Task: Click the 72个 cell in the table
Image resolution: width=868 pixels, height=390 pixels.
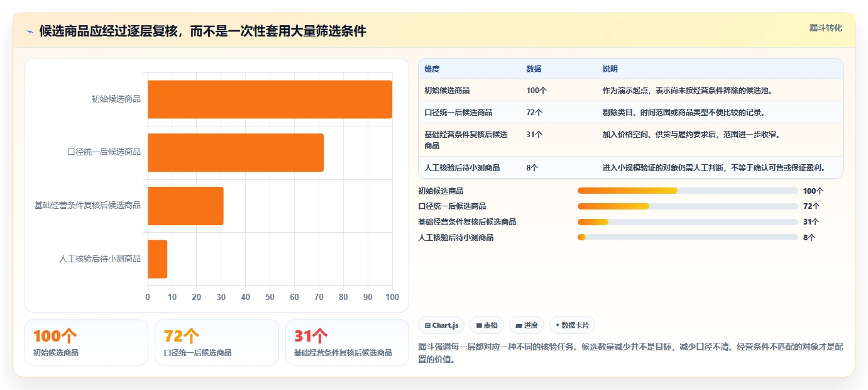Action: coord(534,113)
